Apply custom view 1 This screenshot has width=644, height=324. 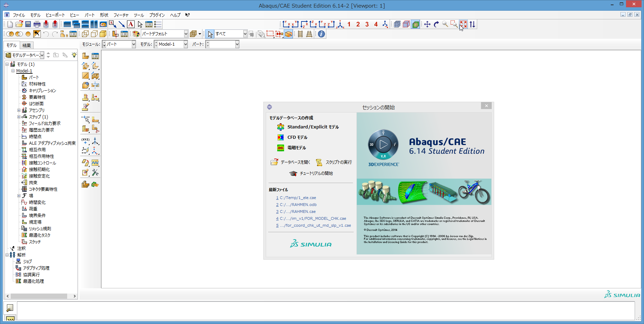click(349, 24)
